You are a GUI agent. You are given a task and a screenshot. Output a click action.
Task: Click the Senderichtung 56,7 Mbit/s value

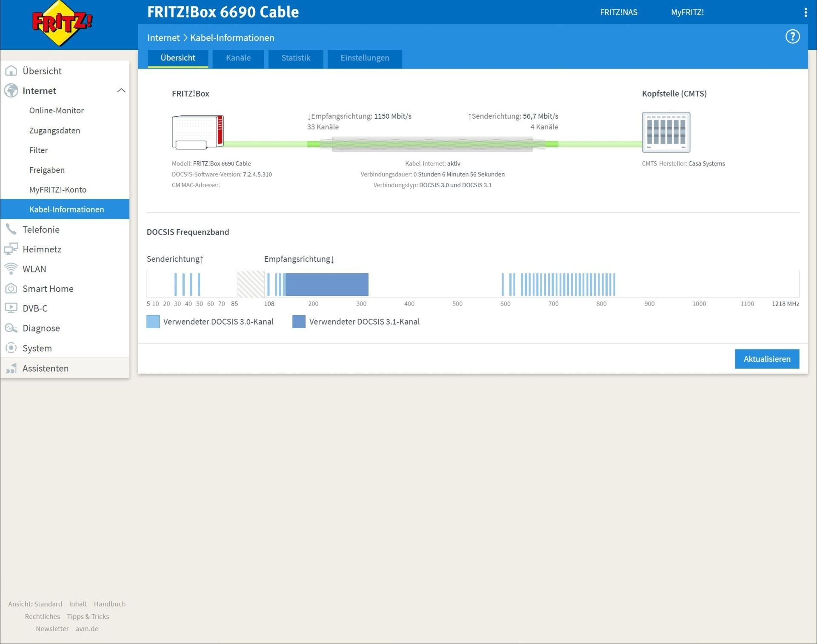pyautogui.click(x=540, y=116)
